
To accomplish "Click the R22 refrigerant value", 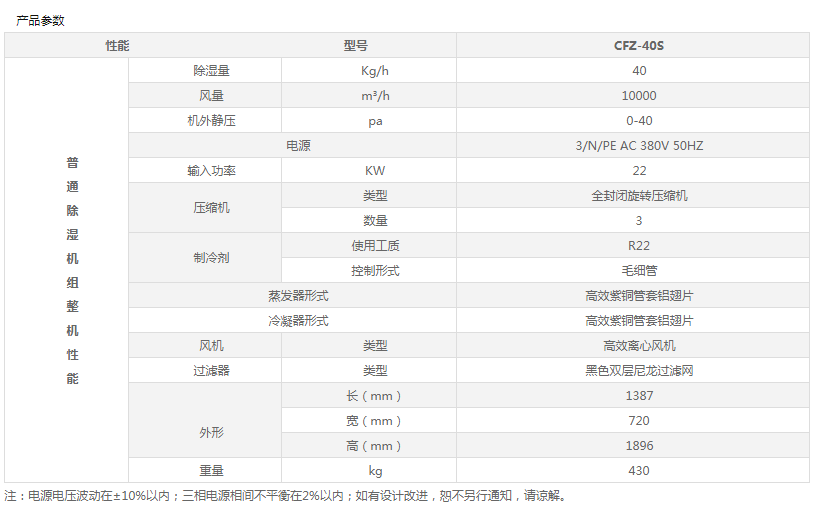I will point(639,246).
